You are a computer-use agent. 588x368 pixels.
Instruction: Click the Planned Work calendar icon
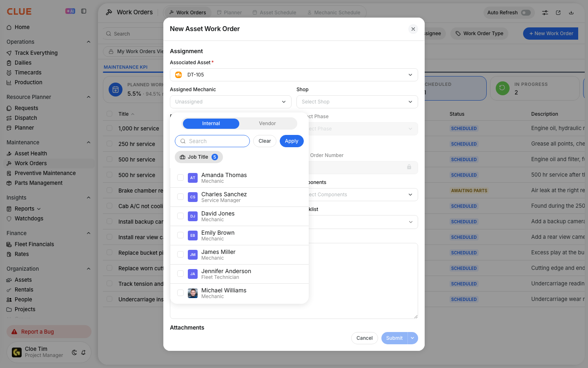tap(116, 90)
